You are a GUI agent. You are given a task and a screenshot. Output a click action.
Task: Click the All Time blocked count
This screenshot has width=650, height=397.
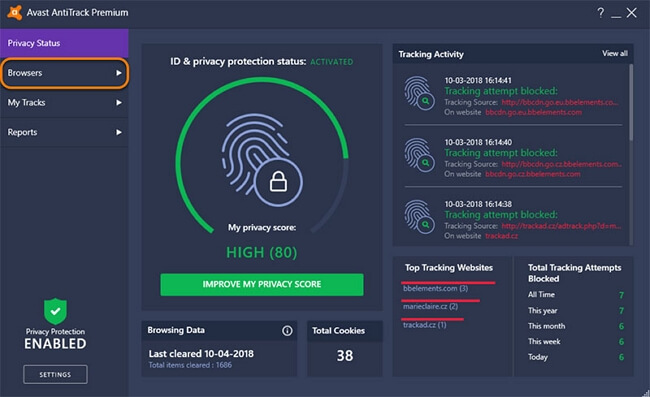(621, 295)
